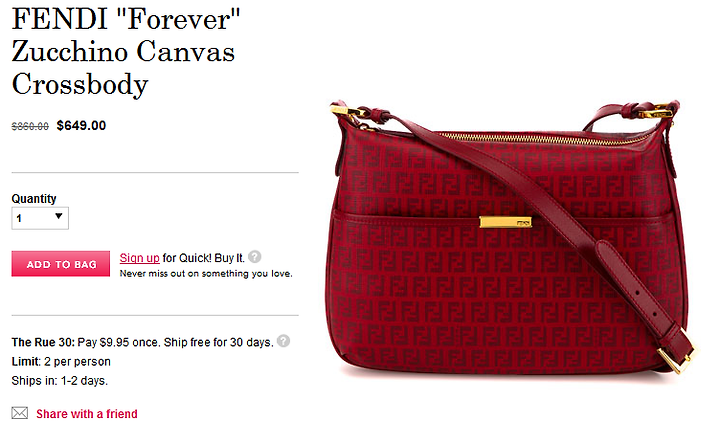720x443 pixels.
Task: Click the Quantity label
Action: 34,199
